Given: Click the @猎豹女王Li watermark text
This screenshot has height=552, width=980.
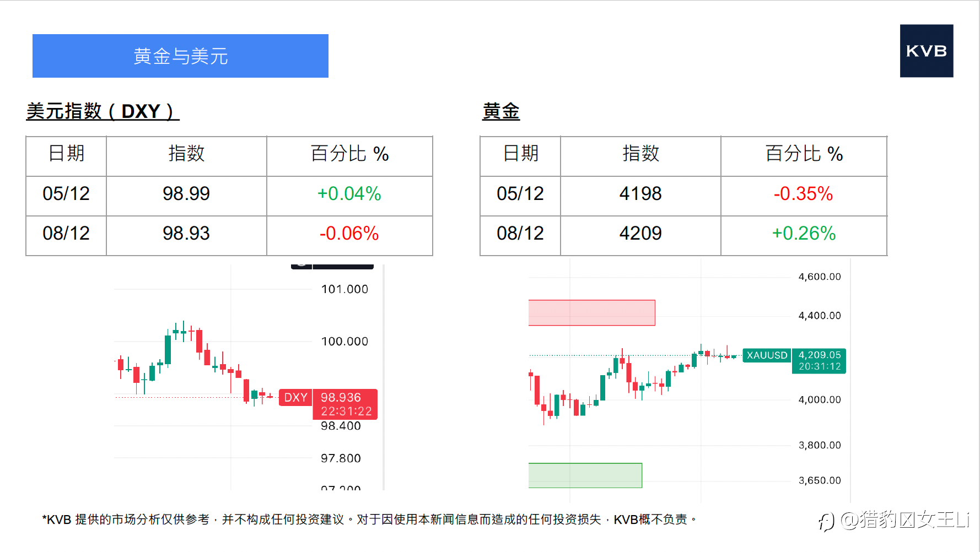Looking at the screenshot, I should point(905,520).
